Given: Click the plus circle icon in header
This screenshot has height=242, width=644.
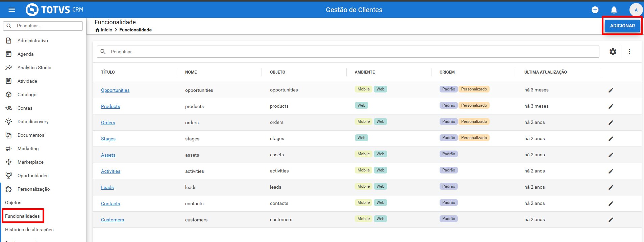Looking at the screenshot, I should click(x=595, y=10).
